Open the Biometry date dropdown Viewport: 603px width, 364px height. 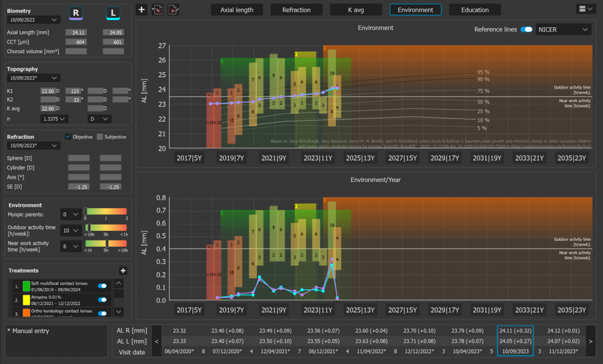click(x=33, y=20)
